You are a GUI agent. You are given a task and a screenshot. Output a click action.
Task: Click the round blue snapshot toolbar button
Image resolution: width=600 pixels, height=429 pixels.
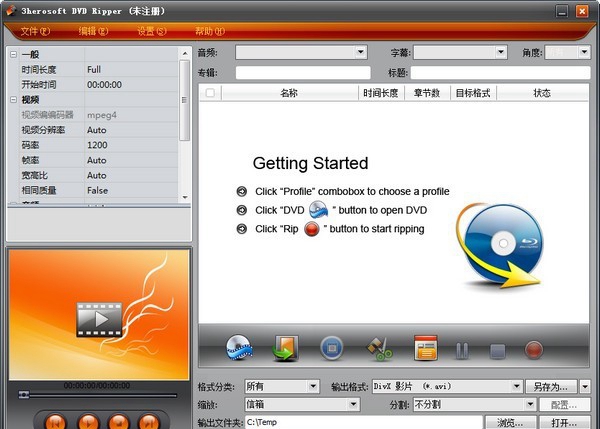[331, 348]
